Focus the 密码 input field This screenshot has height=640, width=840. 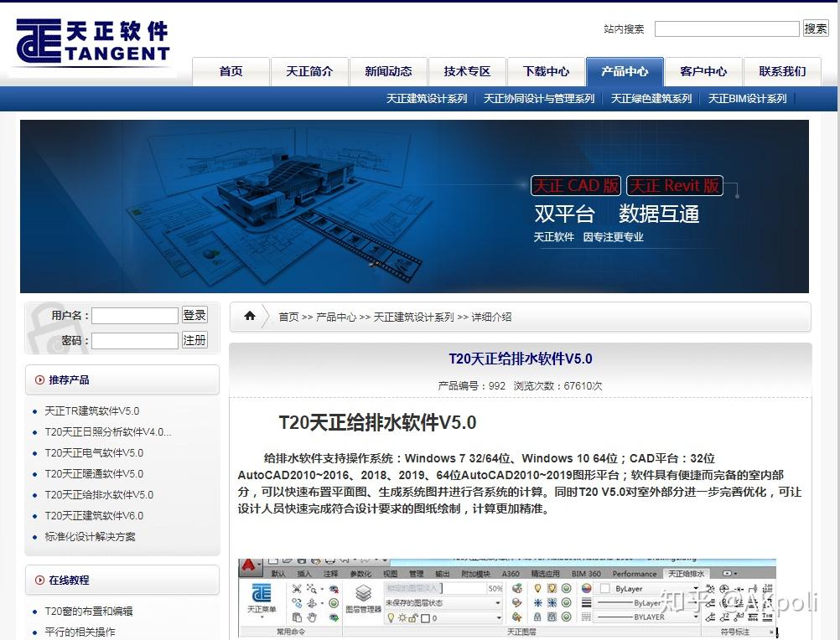tap(135, 341)
